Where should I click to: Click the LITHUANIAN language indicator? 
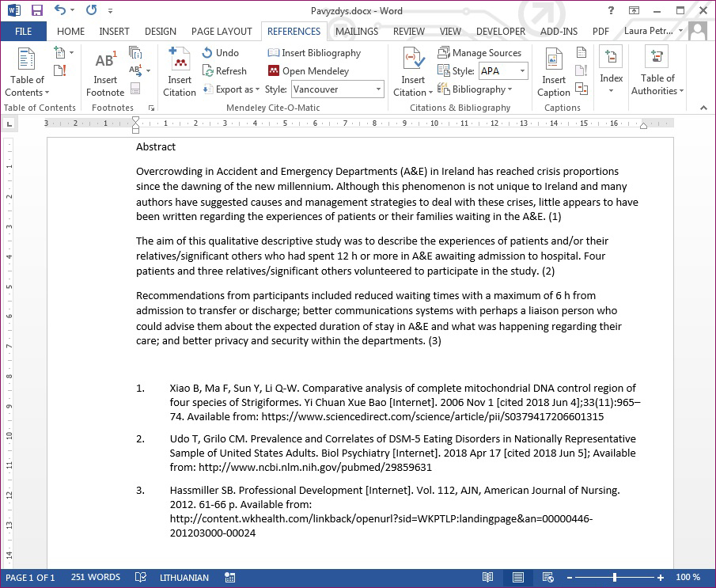click(x=184, y=578)
